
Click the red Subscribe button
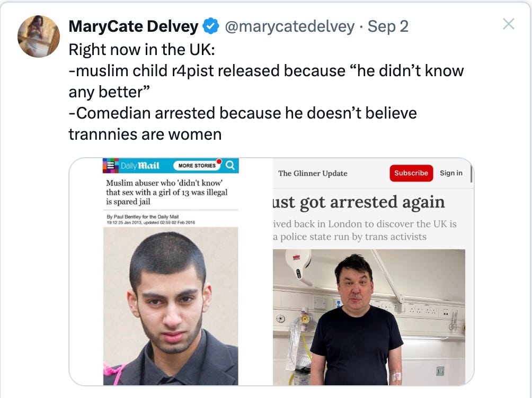coord(411,173)
